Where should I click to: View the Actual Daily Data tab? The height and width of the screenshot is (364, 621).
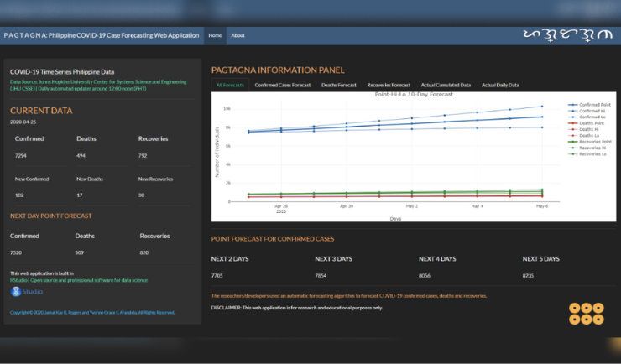click(x=500, y=86)
